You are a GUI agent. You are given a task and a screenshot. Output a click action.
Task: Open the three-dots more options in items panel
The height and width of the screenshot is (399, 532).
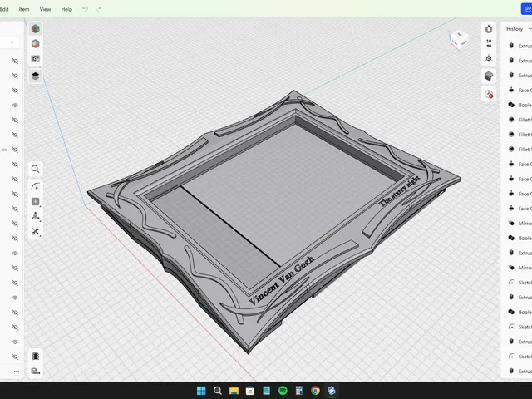pyautogui.click(x=17, y=372)
